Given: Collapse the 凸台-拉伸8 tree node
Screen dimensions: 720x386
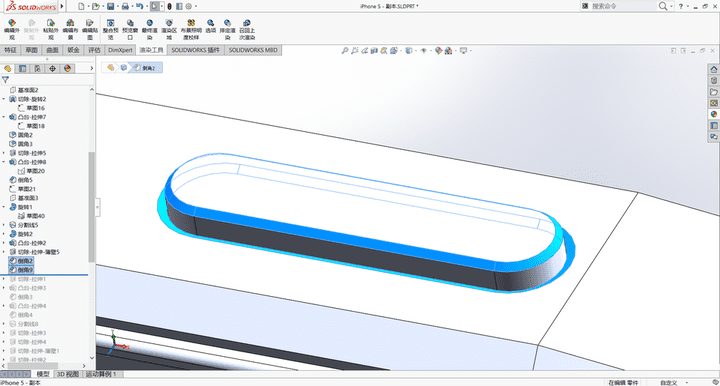Looking at the screenshot, I should click(4, 162).
